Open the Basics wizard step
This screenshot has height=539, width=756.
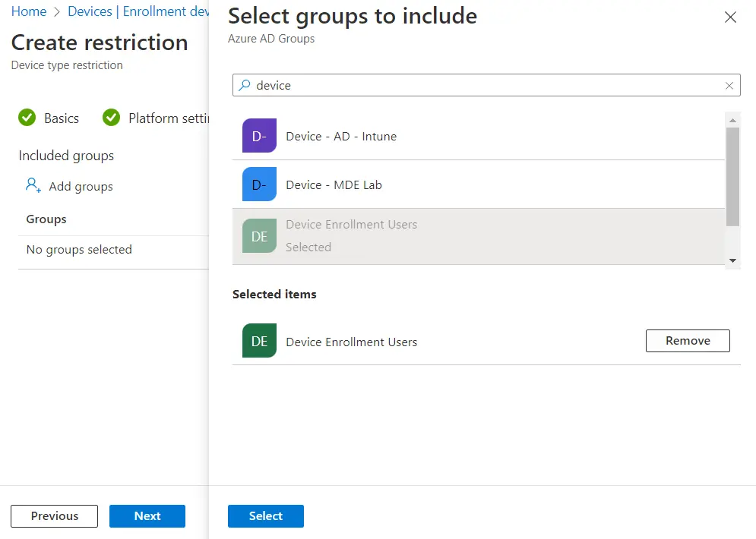61,118
